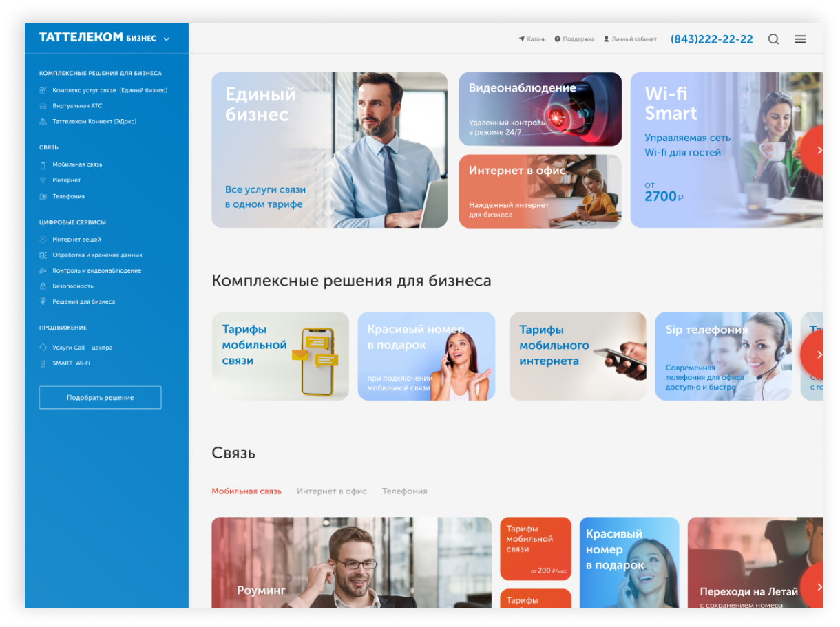This screenshot has height=627, width=840.
Task: Advance the top banner carousel with red arrow
Action: tap(814, 150)
